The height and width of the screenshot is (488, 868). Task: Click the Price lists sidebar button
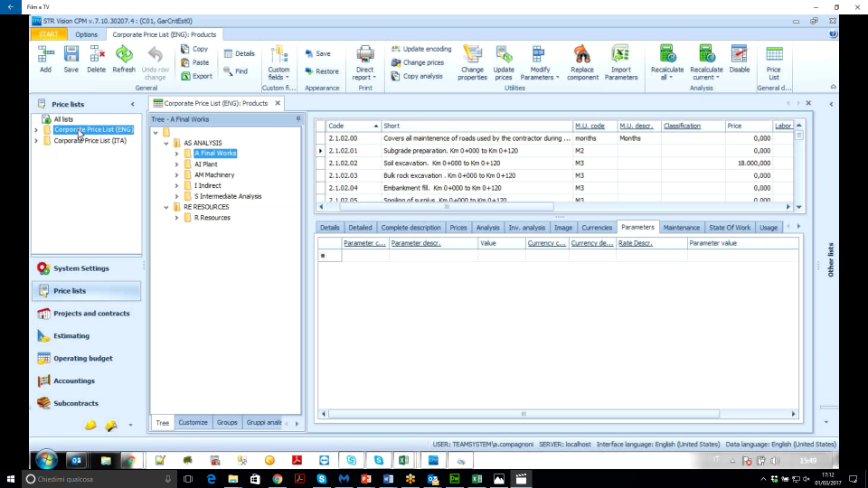pos(87,291)
